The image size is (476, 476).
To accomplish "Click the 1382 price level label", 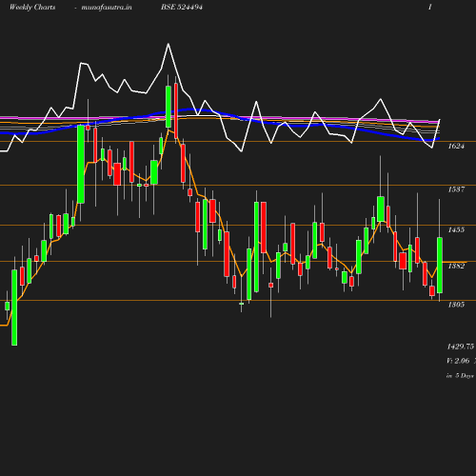I will pyautogui.click(x=456, y=266).
